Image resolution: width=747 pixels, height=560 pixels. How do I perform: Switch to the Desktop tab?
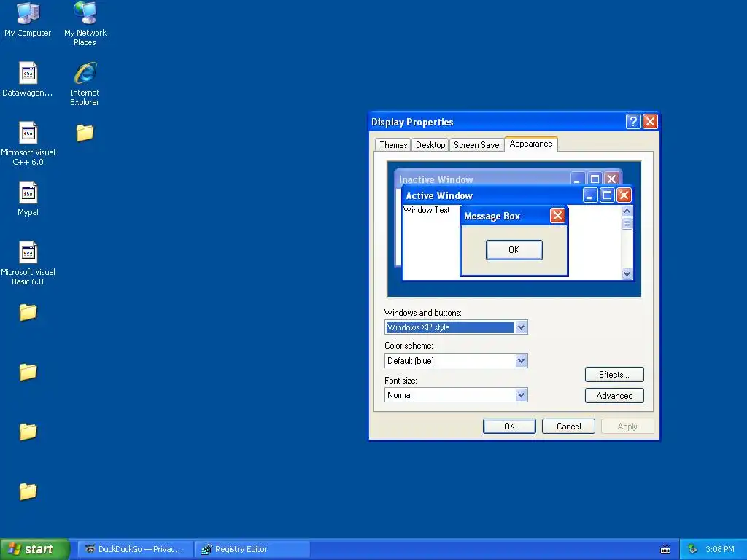coord(430,145)
